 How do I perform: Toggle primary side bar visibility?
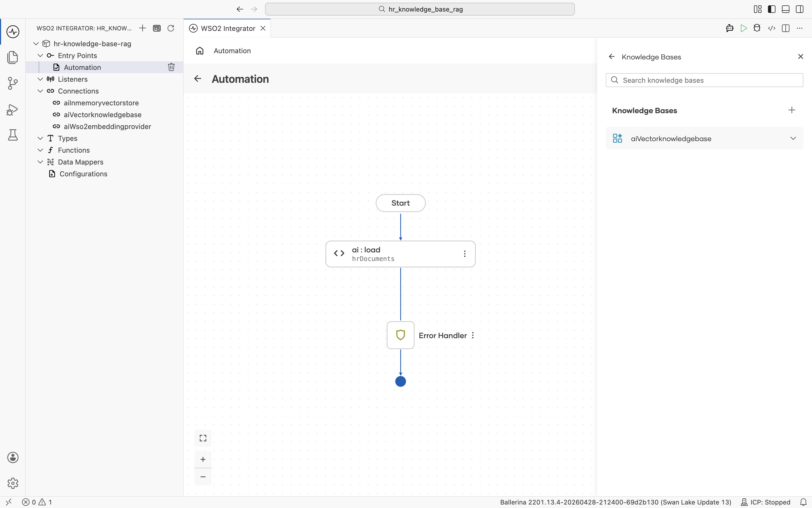pos(772,9)
